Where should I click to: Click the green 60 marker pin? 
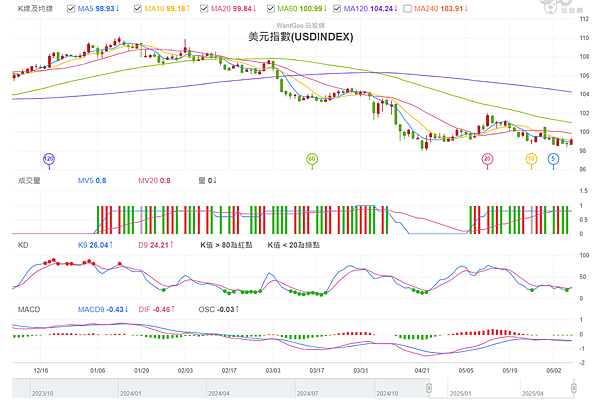coord(312,159)
